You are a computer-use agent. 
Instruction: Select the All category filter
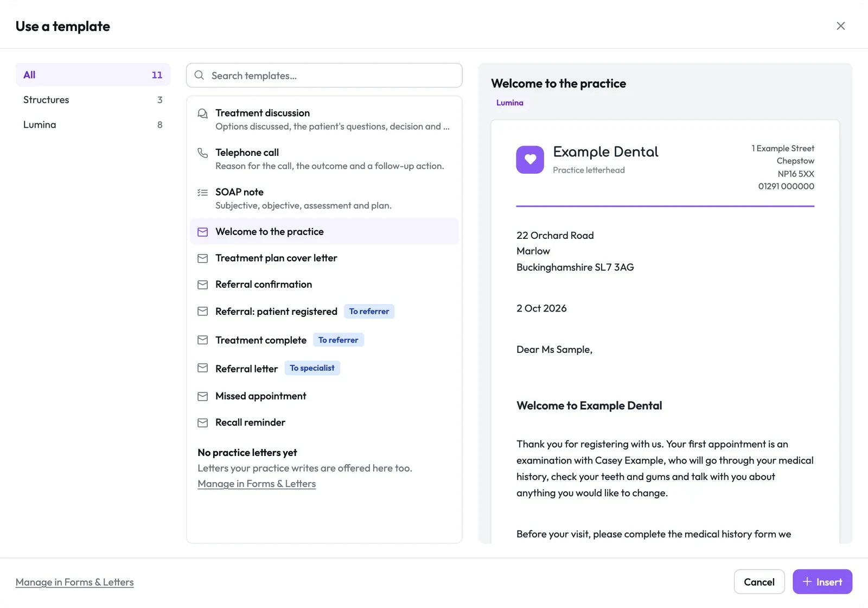pyautogui.click(x=93, y=75)
